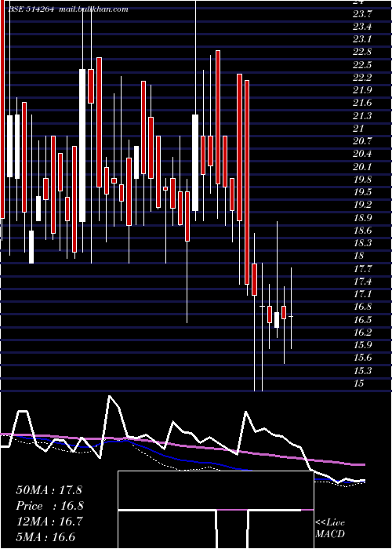Image resolution: width=392 pixels, height=549 pixels.
Task: Select the 17.1 price axis label
Action: tap(362, 294)
